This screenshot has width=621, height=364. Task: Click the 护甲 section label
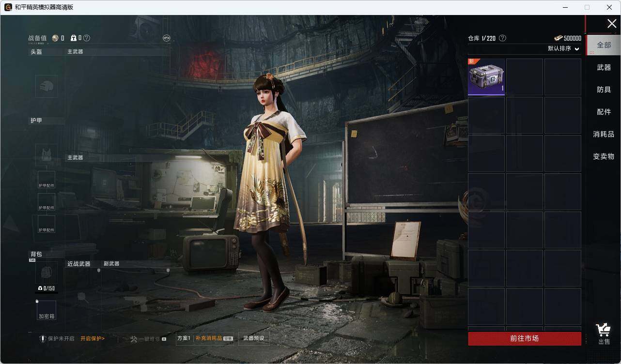tap(36, 121)
